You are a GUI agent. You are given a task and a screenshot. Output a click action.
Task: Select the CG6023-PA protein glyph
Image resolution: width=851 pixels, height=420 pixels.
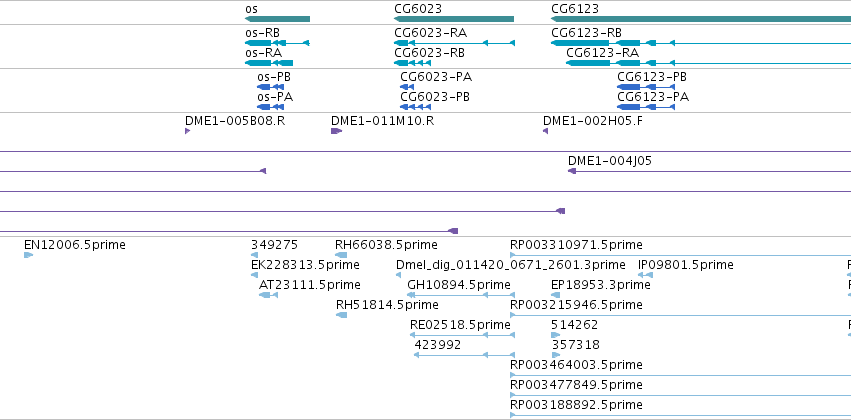pyautogui.click(x=407, y=87)
